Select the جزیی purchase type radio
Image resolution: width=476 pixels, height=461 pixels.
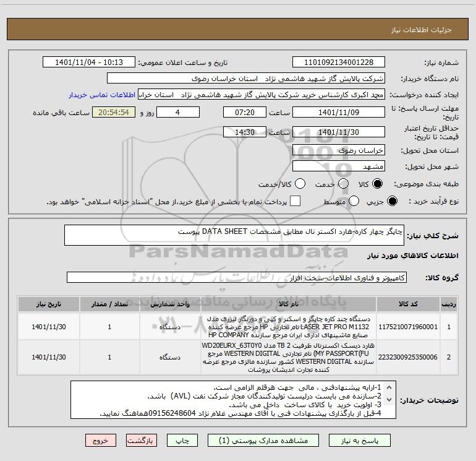[x=392, y=201]
